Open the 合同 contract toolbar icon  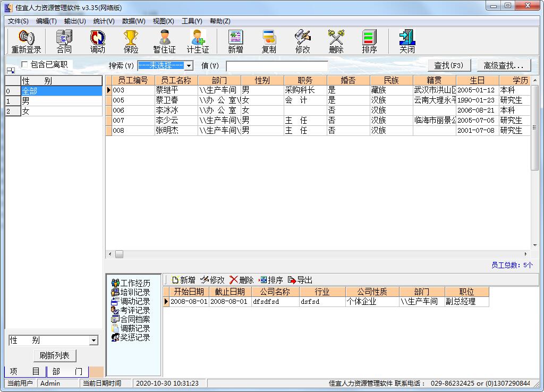pos(64,41)
